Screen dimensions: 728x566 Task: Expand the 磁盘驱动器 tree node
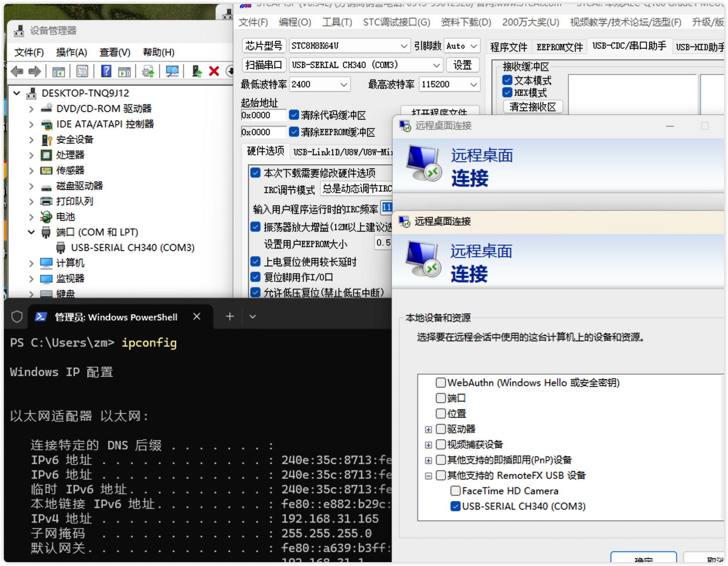pyautogui.click(x=31, y=186)
